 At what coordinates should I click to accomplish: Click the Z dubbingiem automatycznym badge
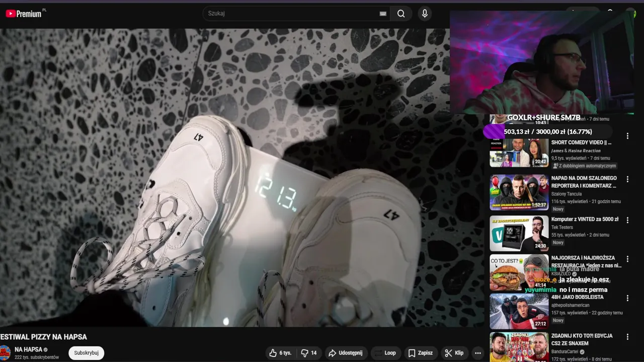coord(584,166)
